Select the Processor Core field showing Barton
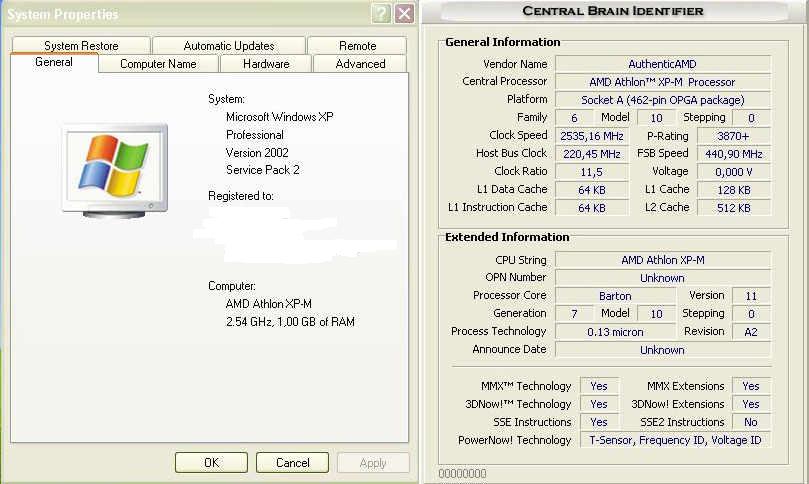The width and height of the screenshot is (809, 484). click(x=615, y=296)
